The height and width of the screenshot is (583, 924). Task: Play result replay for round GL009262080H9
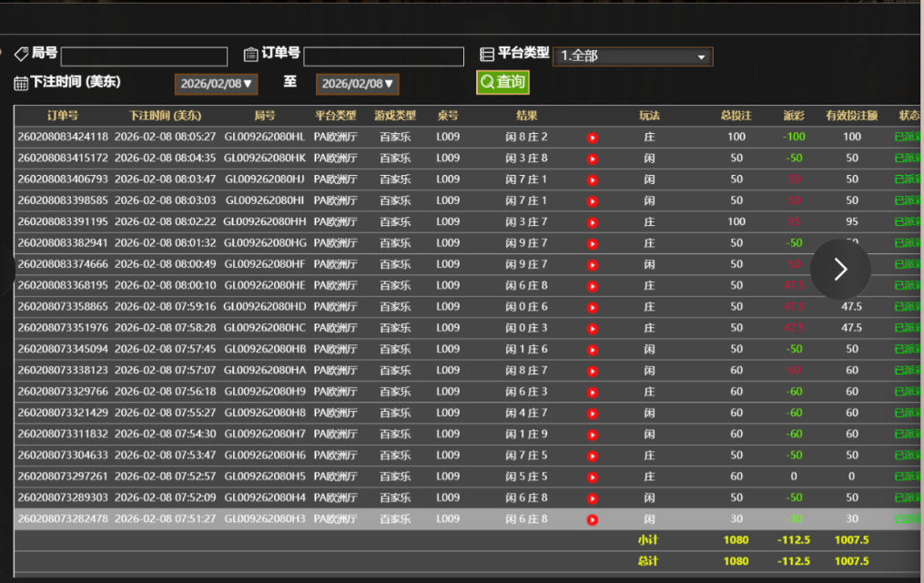592,392
